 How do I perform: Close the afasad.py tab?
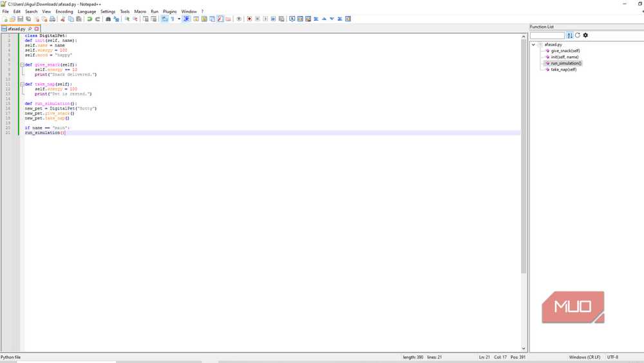point(37,29)
